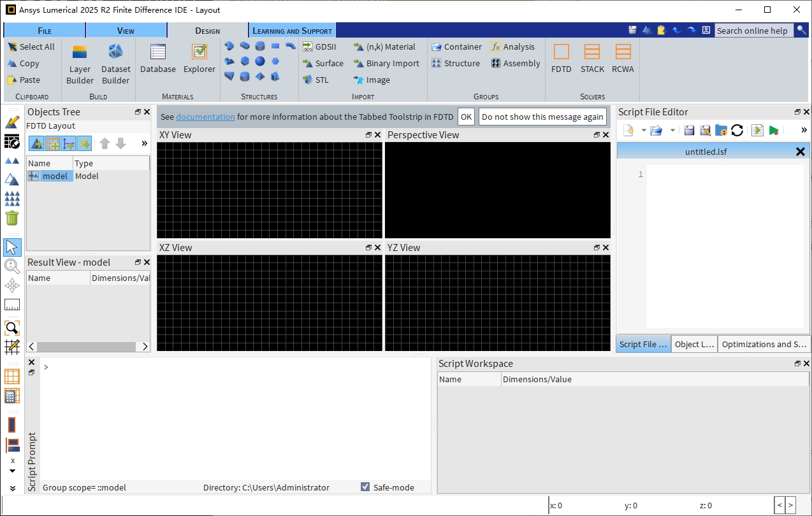Select the Zoom tool in left toolbar
The width and height of the screenshot is (812, 516).
coord(12,266)
